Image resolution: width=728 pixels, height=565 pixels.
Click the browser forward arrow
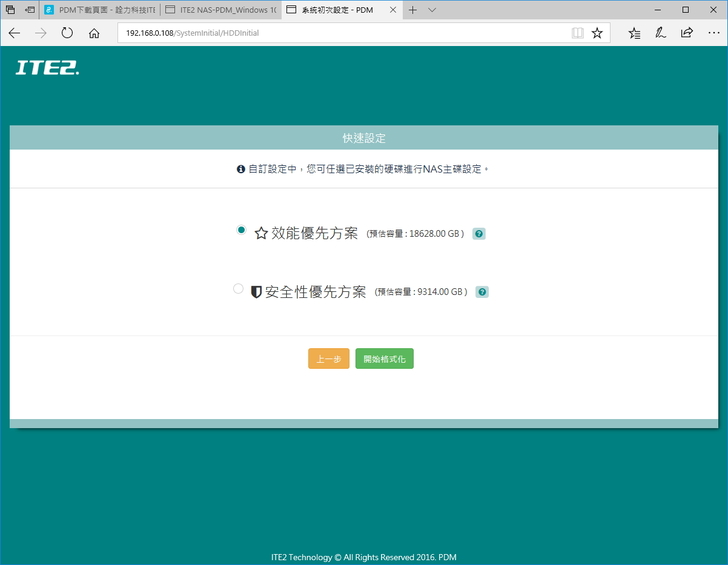[41, 33]
